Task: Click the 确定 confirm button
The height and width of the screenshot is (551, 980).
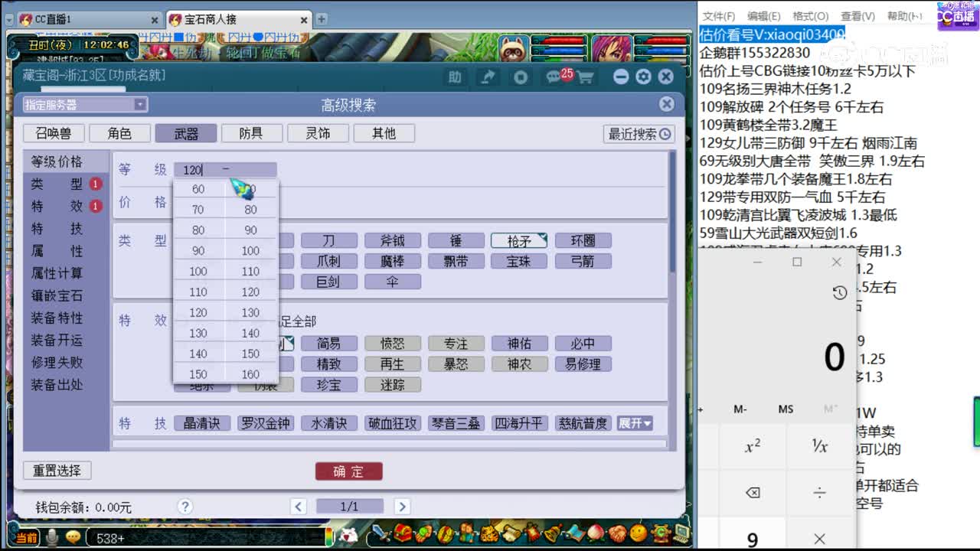Action: click(348, 471)
